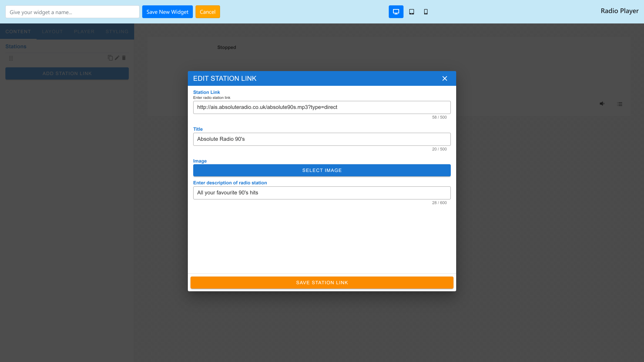Open the LAYOUT tab
This screenshot has width=644, height=362.
(52, 32)
